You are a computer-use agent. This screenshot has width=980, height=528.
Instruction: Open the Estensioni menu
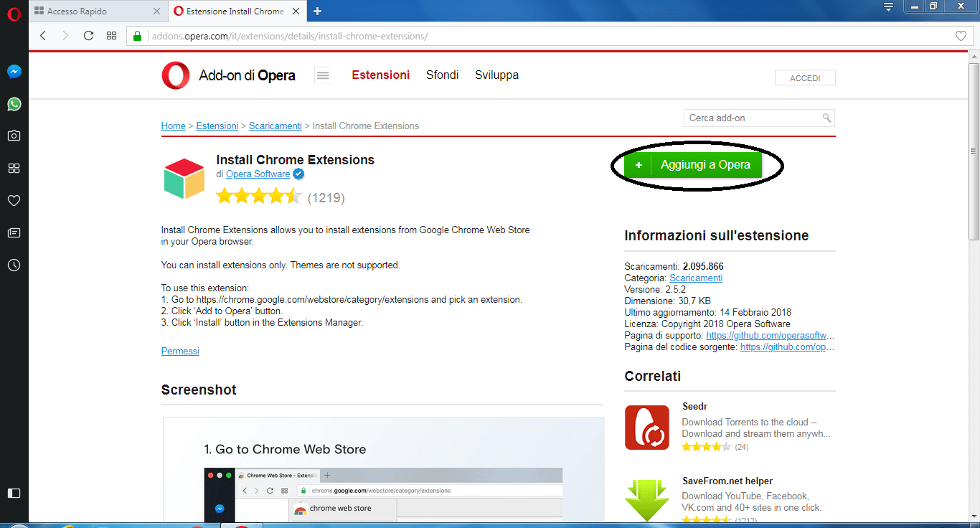pyautogui.click(x=380, y=75)
